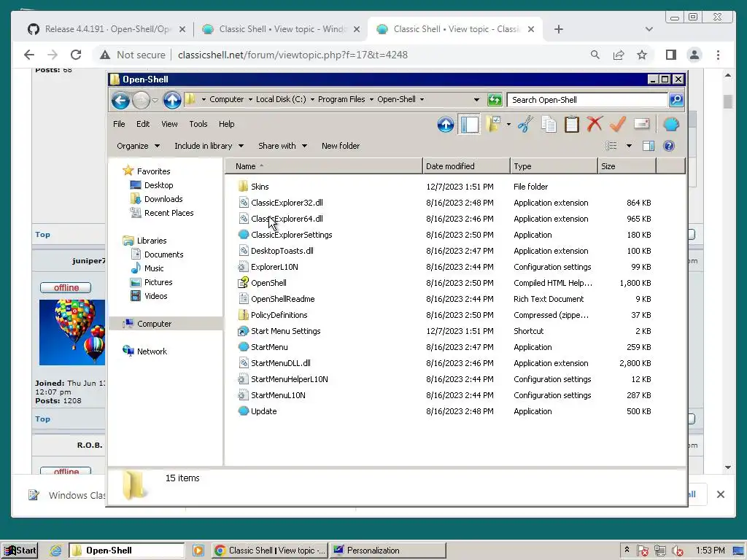Open the Share with dropdown
This screenshot has width=747, height=560.
coord(282,146)
